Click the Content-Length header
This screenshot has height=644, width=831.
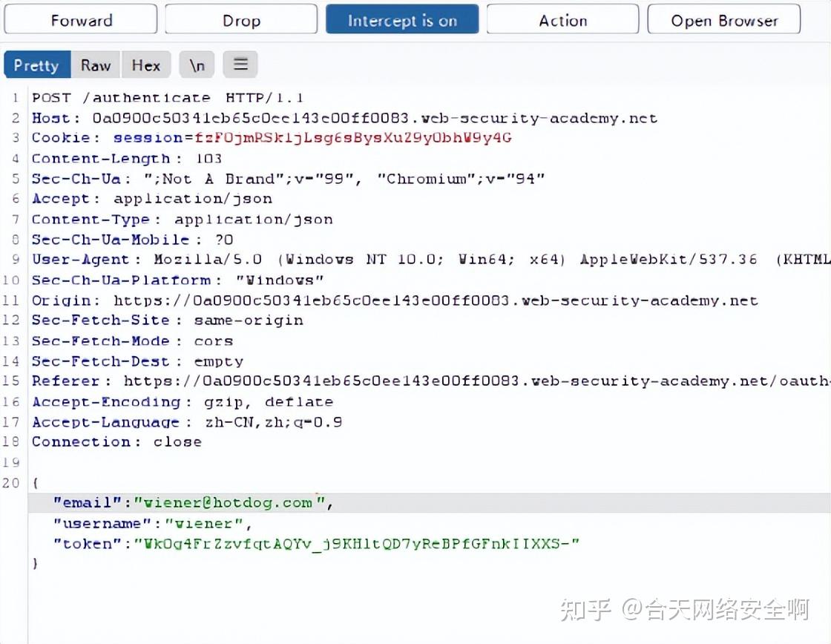(119, 158)
